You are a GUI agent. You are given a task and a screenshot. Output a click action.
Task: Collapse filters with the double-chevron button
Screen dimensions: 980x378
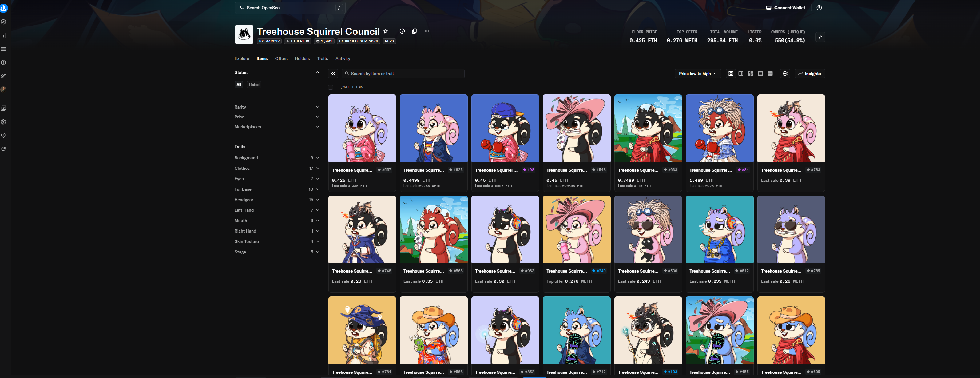coord(333,74)
